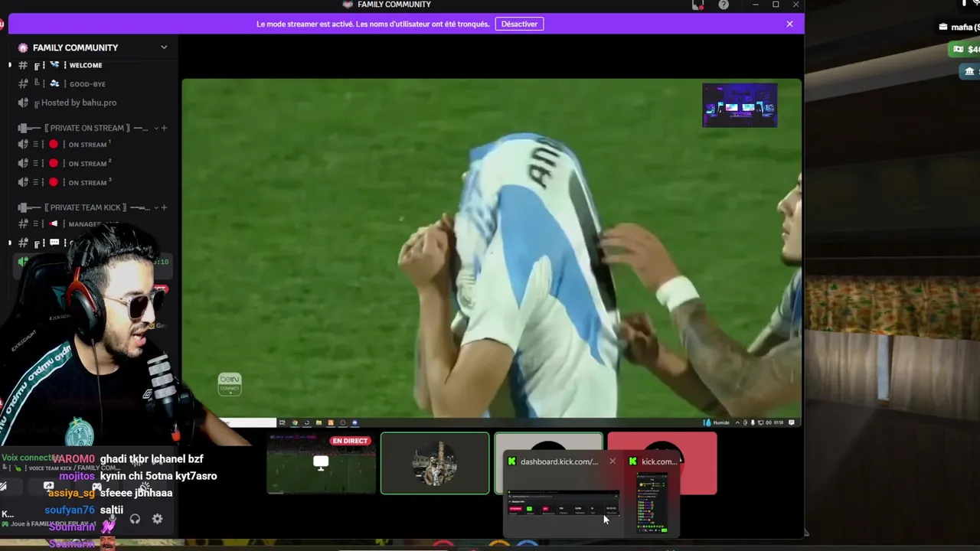
Task: Click the FAMILY COMMUNITY server home icon
Action: [23, 47]
